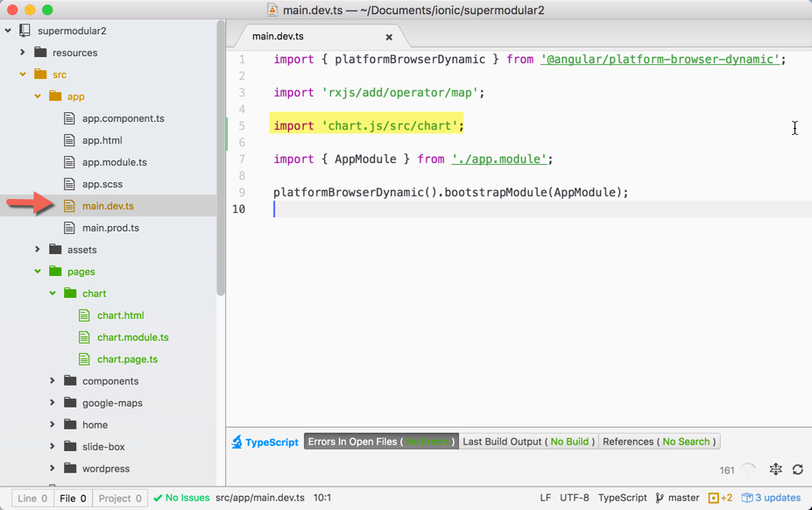
Task: Collapse the supermodular2 project root chevron
Action: click(8, 31)
